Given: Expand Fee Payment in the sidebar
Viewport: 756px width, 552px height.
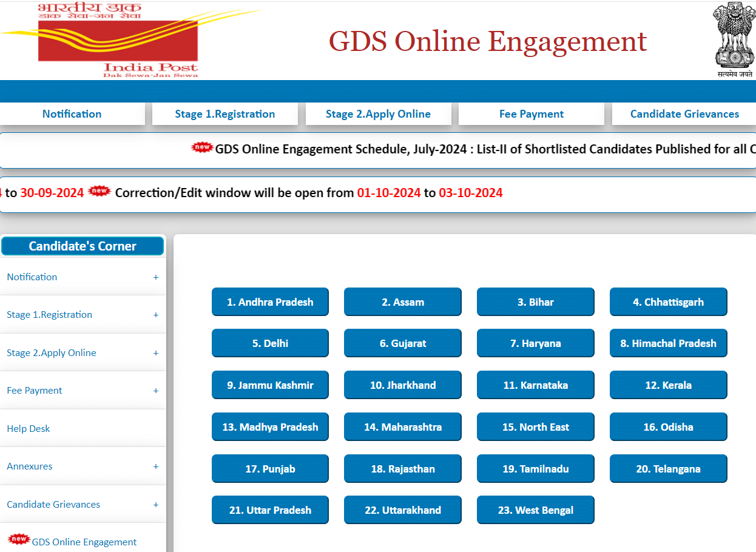Looking at the screenshot, I should tap(83, 391).
